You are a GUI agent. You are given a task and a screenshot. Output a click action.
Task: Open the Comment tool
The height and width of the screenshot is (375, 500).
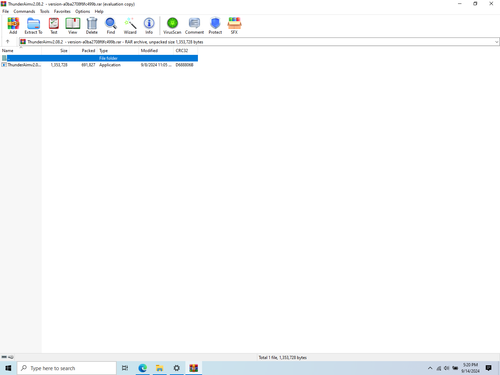pyautogui.click(x=194, y=26)
